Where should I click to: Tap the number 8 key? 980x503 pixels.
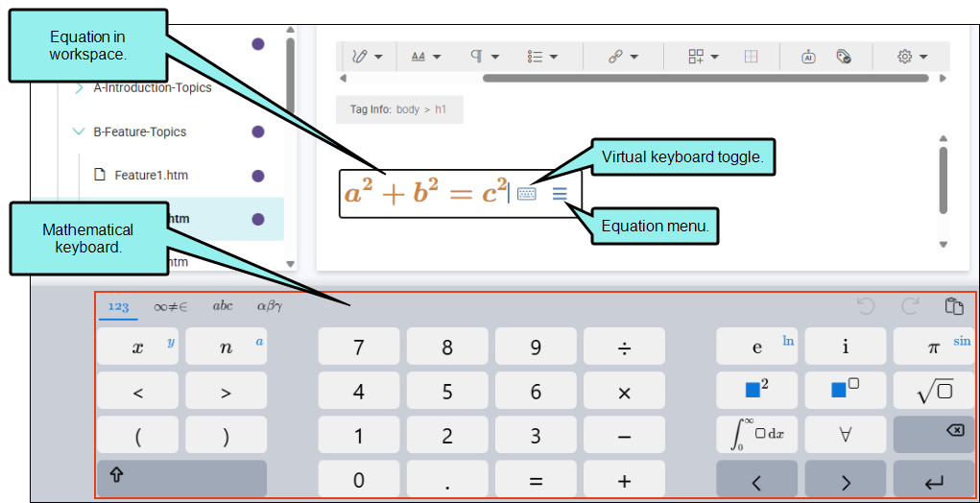(447, 347)
